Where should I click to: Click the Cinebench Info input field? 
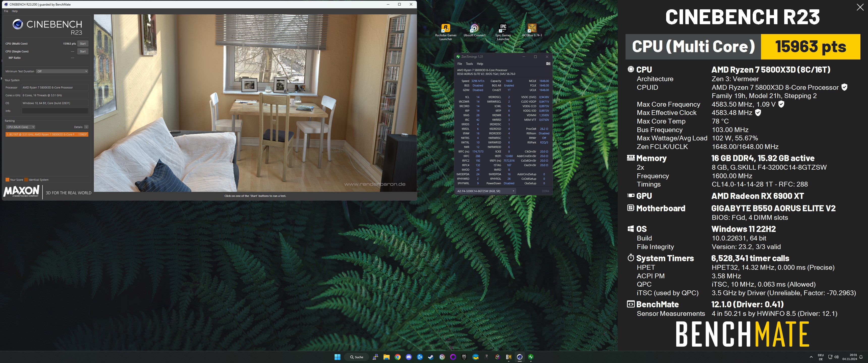[55, 111]
